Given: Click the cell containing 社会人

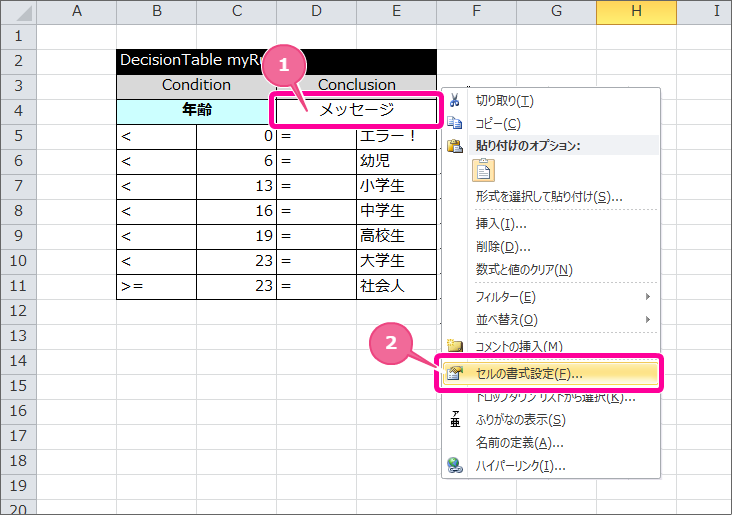Looking at the screenshot, I should (396, 286).
